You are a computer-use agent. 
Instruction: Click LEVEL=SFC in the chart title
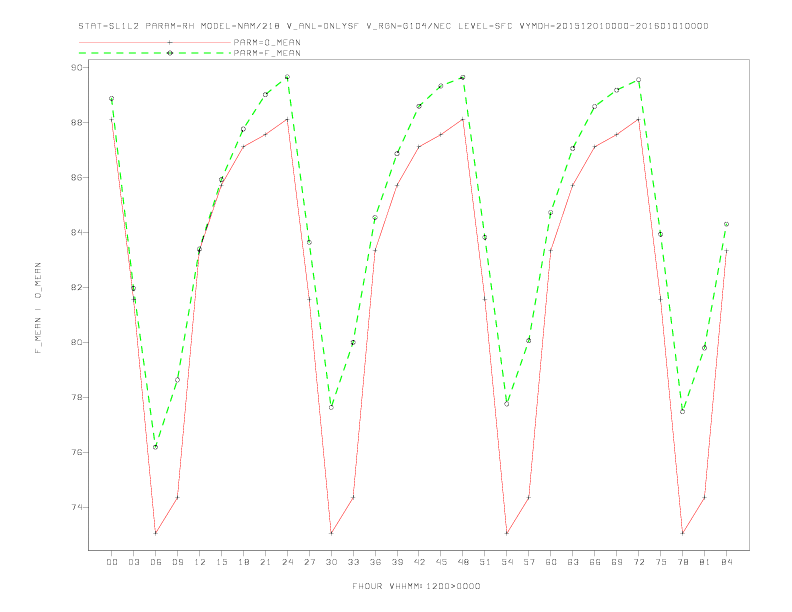(x=485, y=26)
